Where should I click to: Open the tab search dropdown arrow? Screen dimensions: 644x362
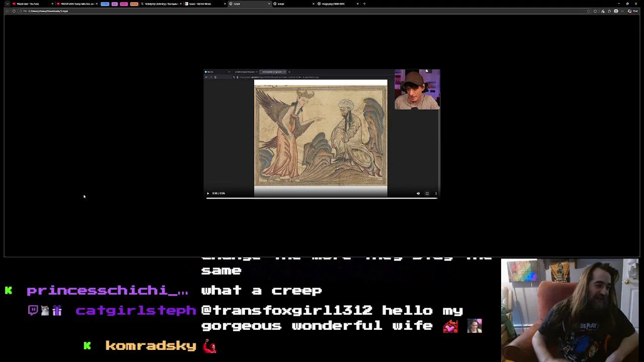pyautogui.click(x=7, y=4)
